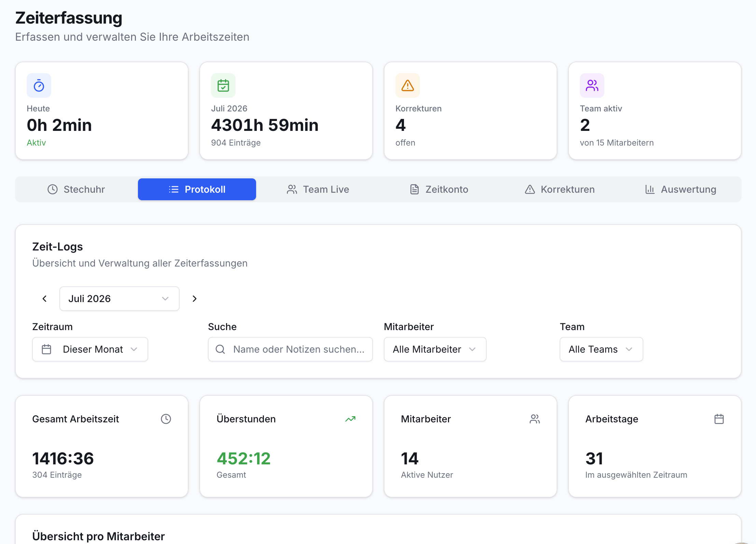Switch to the Korrekturen tab

560,189
